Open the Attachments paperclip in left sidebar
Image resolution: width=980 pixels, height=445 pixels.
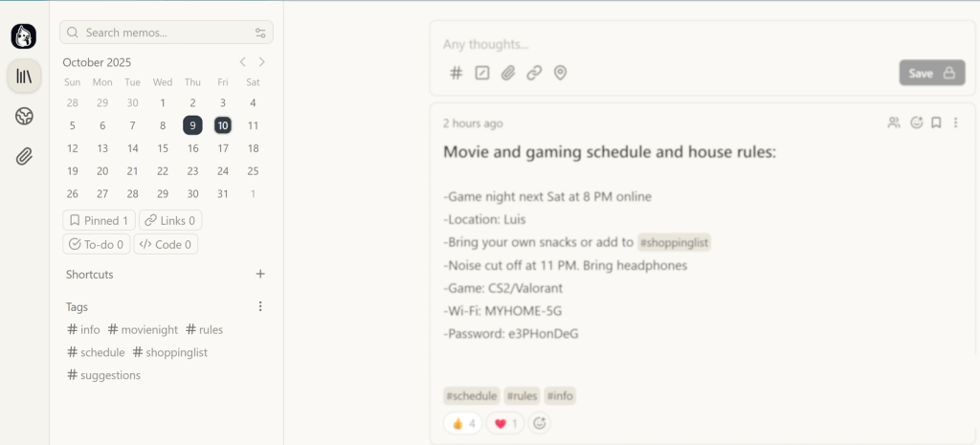(x=24, y=157)
